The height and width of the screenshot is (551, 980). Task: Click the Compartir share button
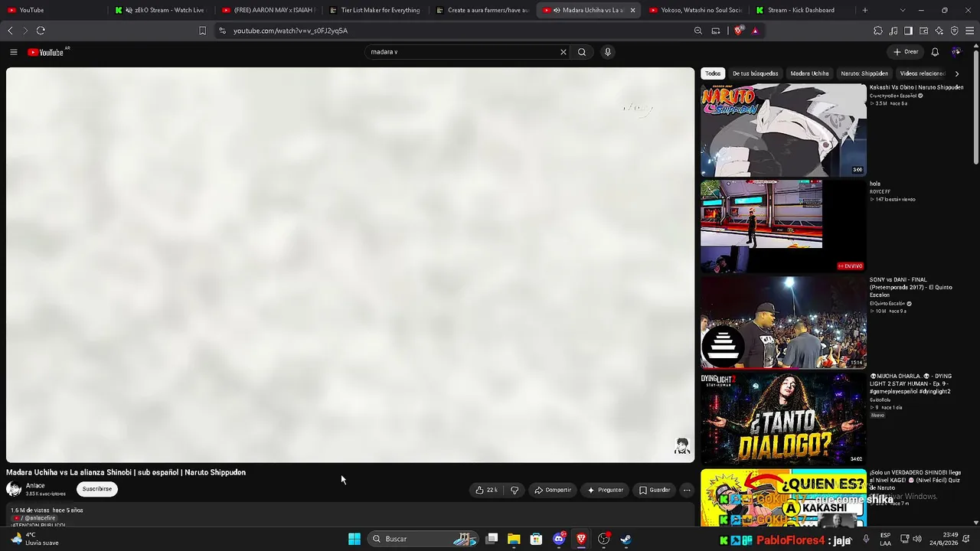(553, 490)
